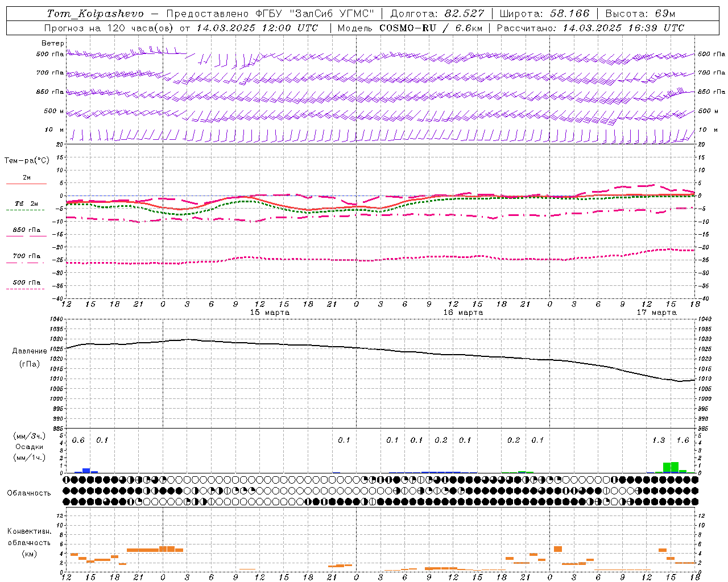Click the (мм/3ч.) precipitation unit label
Image resolution: width=728 pixels, height=582 pixels.
coord(30,436)
